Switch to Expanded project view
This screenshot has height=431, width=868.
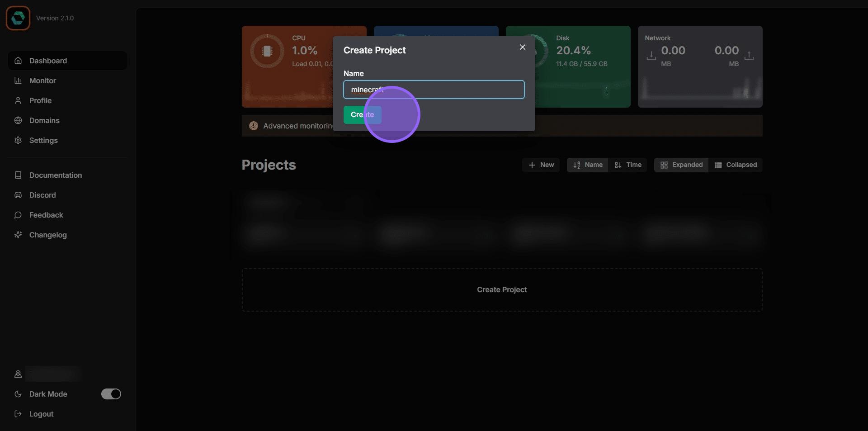click(681, 165)
